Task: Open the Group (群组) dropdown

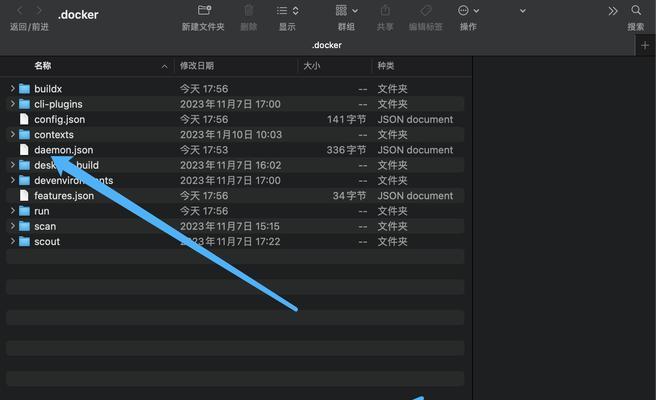Action: (x=346, y=10)
